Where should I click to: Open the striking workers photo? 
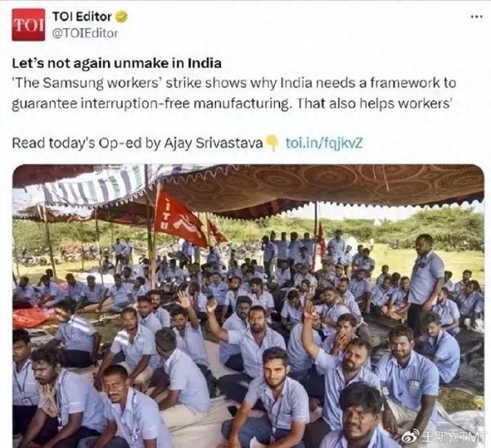coord(248,306)
